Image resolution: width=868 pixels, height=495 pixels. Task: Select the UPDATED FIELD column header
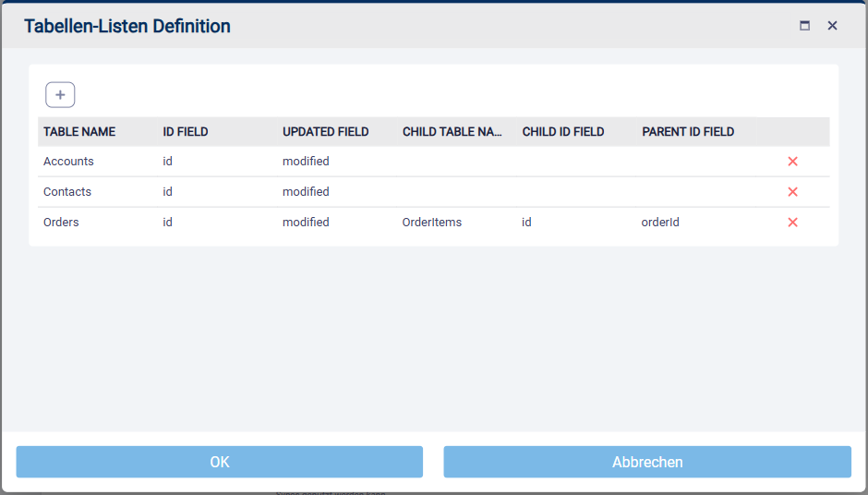(325, 132)
